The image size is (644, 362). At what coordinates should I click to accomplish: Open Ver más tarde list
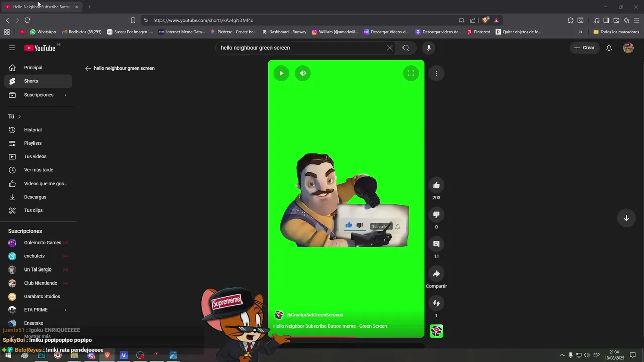tap(38, 170)
